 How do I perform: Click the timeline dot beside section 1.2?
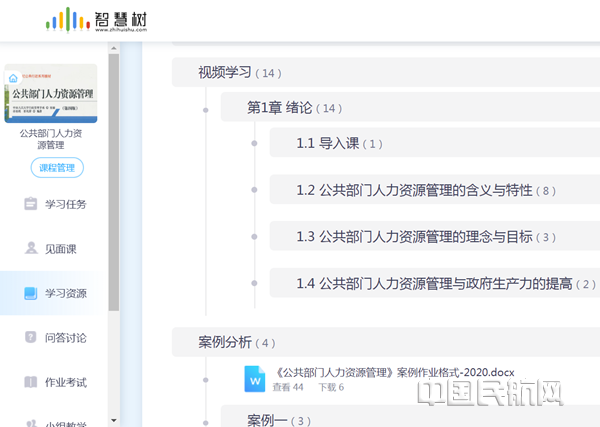coord(254,190)
